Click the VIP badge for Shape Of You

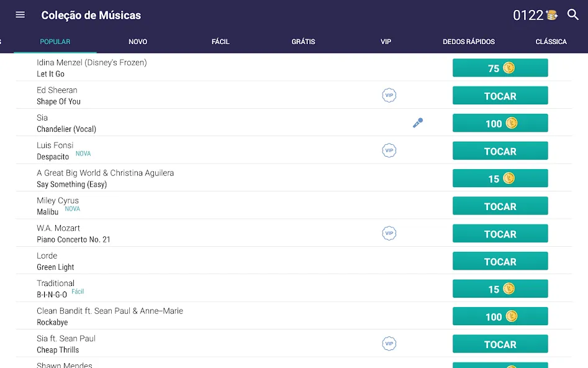pos(389,95)
